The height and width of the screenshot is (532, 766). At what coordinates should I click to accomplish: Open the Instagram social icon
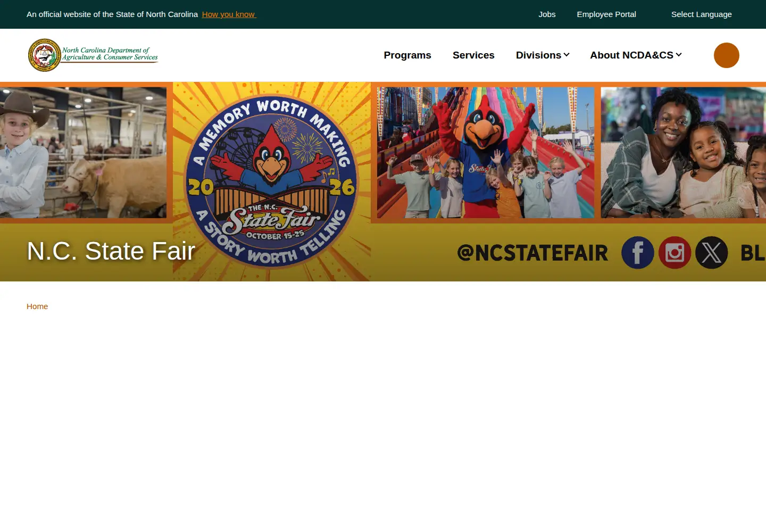tap(675, 253)
